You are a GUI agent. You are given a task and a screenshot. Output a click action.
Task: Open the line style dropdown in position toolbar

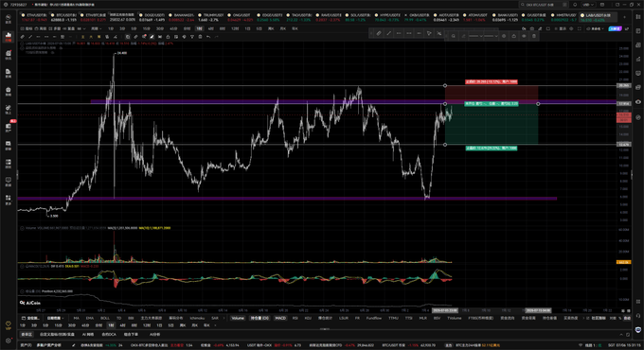pos(475,36)
